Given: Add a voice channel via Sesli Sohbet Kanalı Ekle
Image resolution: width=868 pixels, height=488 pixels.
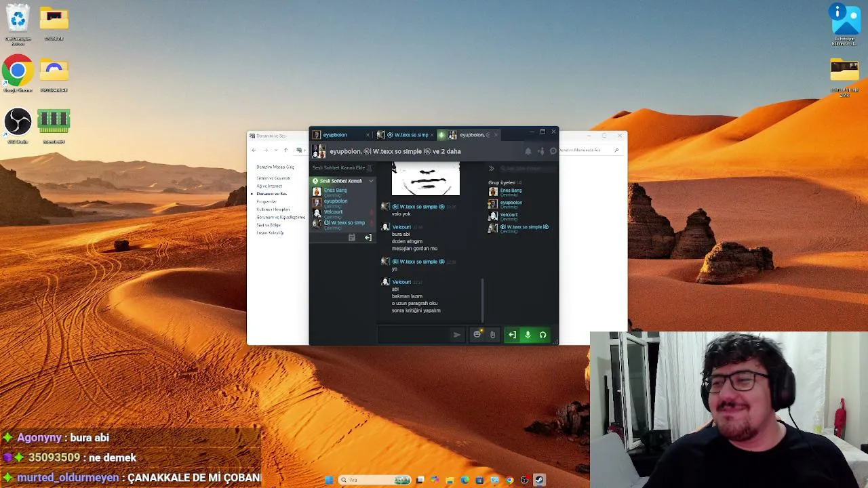Looking at the screenshot, I should click(342, 167).
